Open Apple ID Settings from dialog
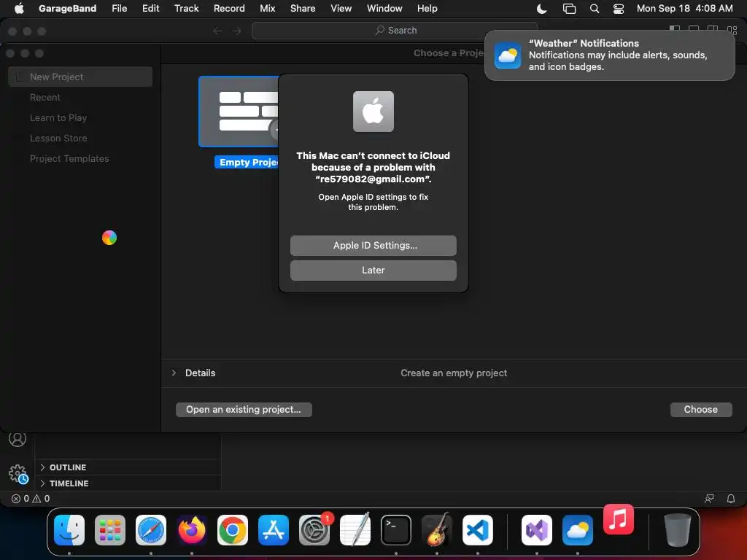Viewport: 747px width, 560px height. (x=373, y=245)
